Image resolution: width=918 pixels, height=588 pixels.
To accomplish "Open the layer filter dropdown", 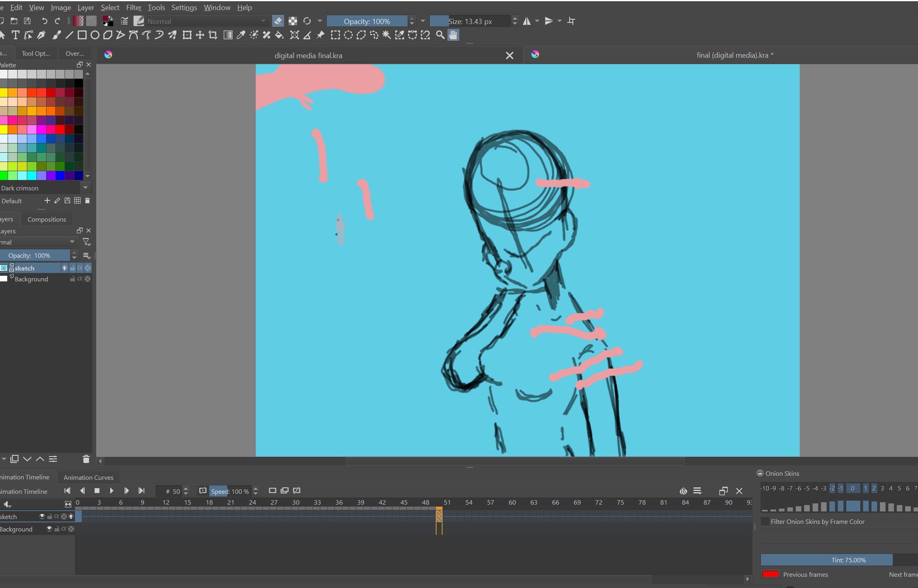I will 86,242.
